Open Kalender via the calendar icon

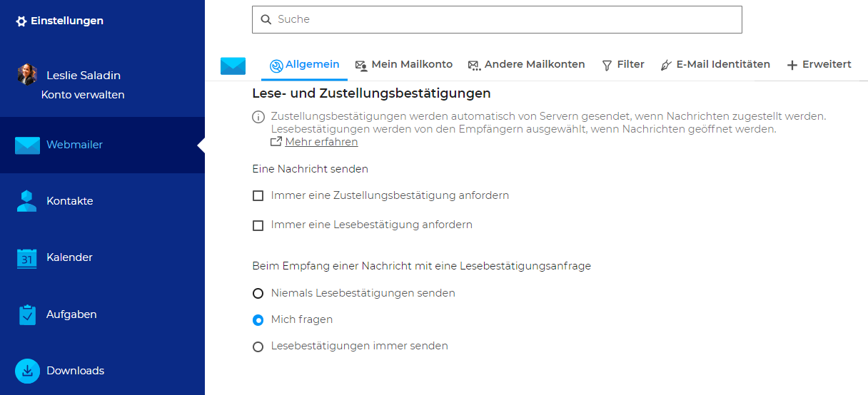pos(26,257)
